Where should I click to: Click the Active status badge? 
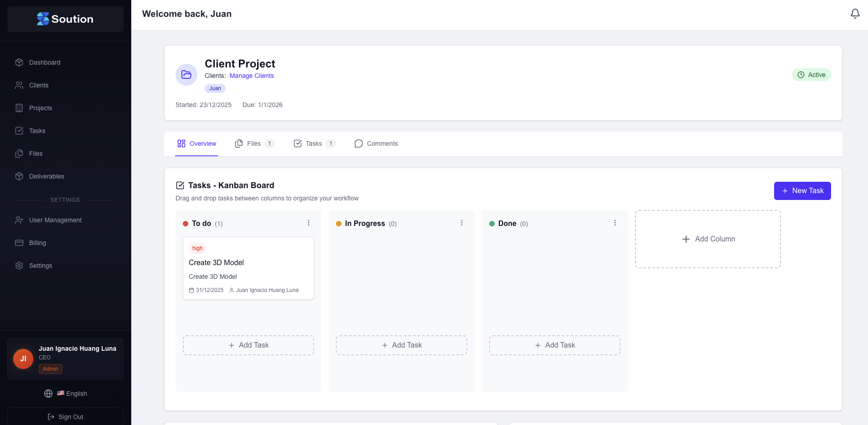point(811,75)
